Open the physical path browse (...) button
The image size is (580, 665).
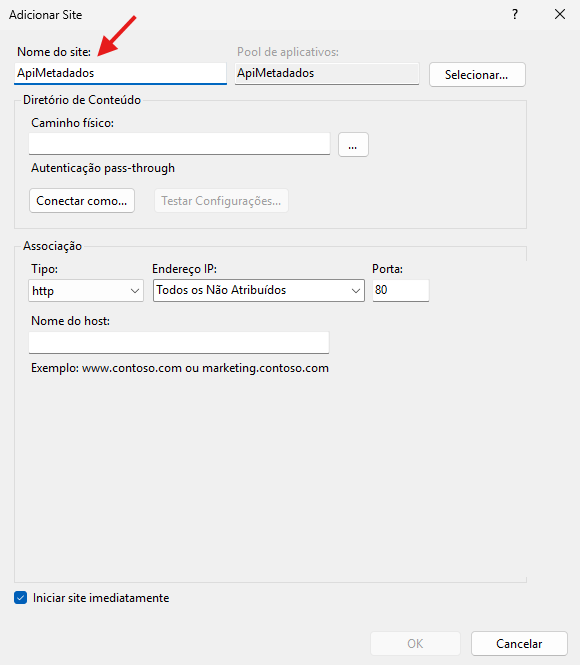coord(353,145)
